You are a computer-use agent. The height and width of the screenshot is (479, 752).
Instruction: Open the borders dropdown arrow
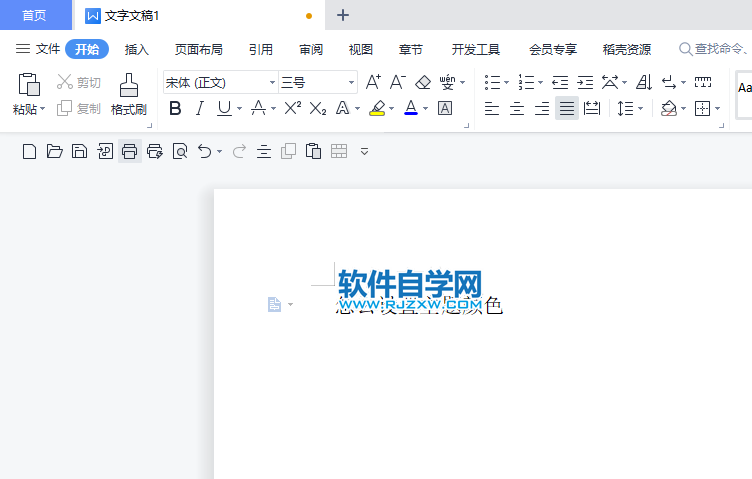point(717,109)
